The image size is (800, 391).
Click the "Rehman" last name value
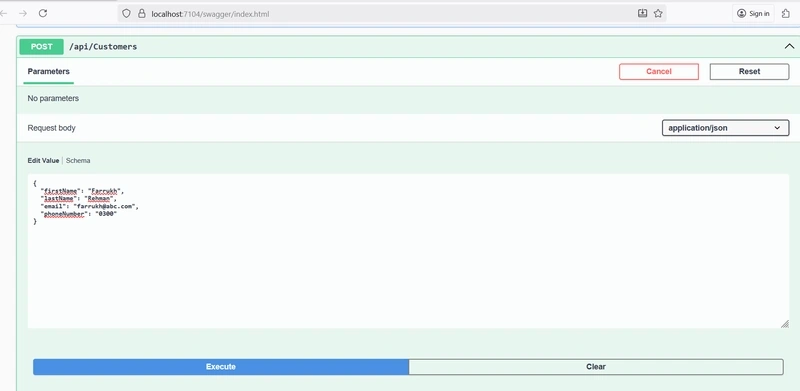[99, 199]
